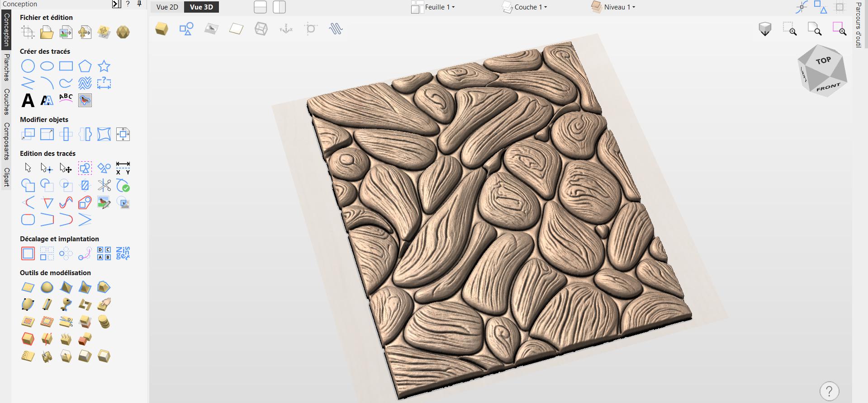Toggle the pin icon on the Conception panel
Screen dimensions: 868x403
139,4
